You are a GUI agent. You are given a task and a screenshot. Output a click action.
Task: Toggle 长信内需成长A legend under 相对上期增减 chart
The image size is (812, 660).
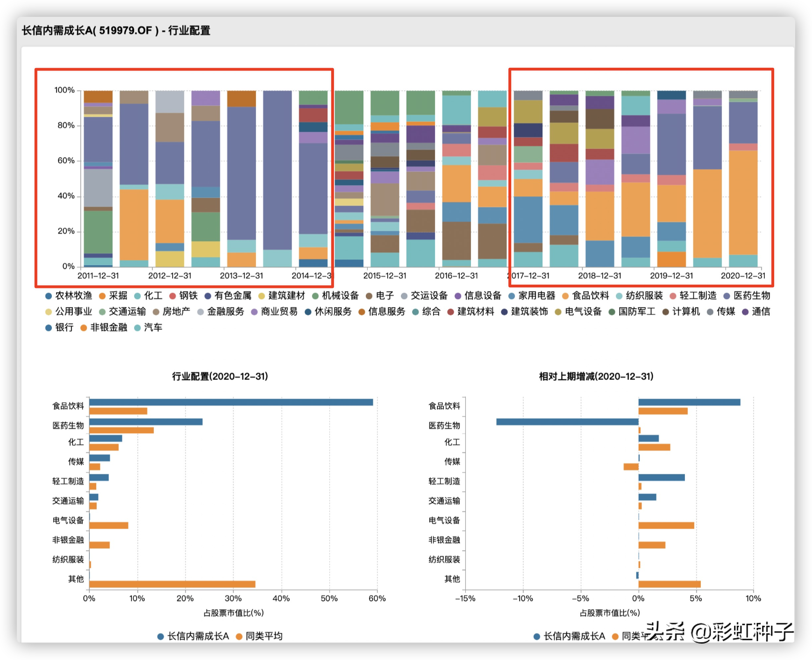point(570,636)
